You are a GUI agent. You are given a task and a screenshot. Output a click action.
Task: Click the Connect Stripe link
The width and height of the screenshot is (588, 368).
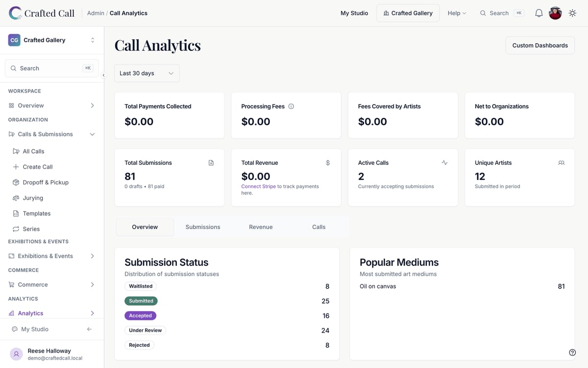(258, 186)
